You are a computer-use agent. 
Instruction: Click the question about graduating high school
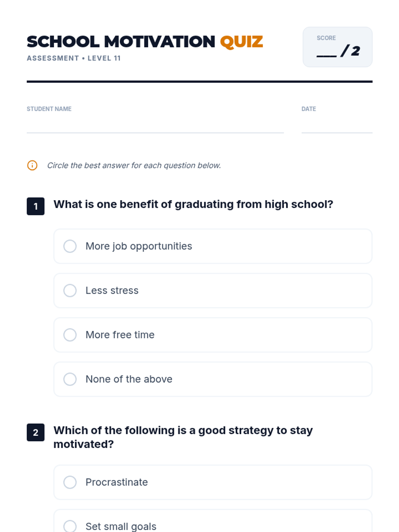pyautogui.click(x=193, y=204)
